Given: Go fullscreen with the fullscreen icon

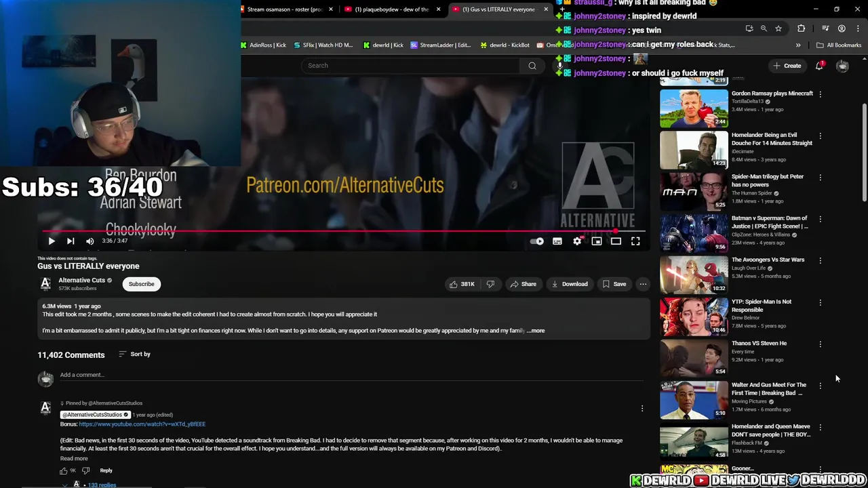Looking at the screenshot, I should tap(635, 241).
